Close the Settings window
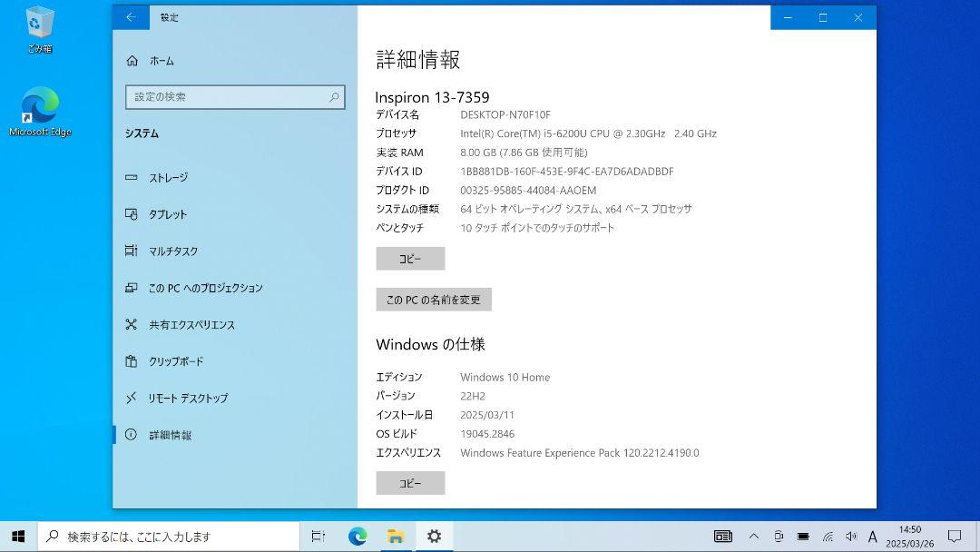The image size is (980, 552). point(858,17)
